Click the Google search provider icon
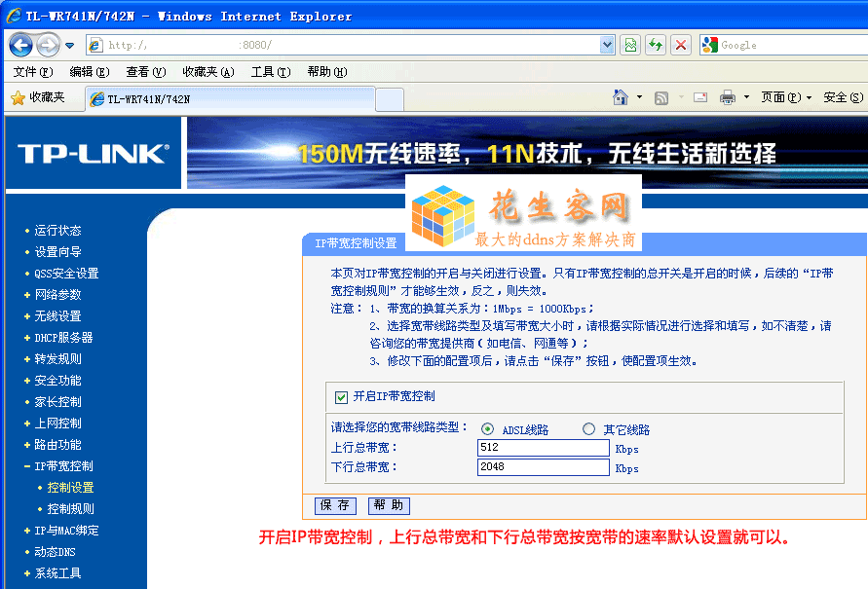This screenshot has width=868, height=589. (709, 45)
